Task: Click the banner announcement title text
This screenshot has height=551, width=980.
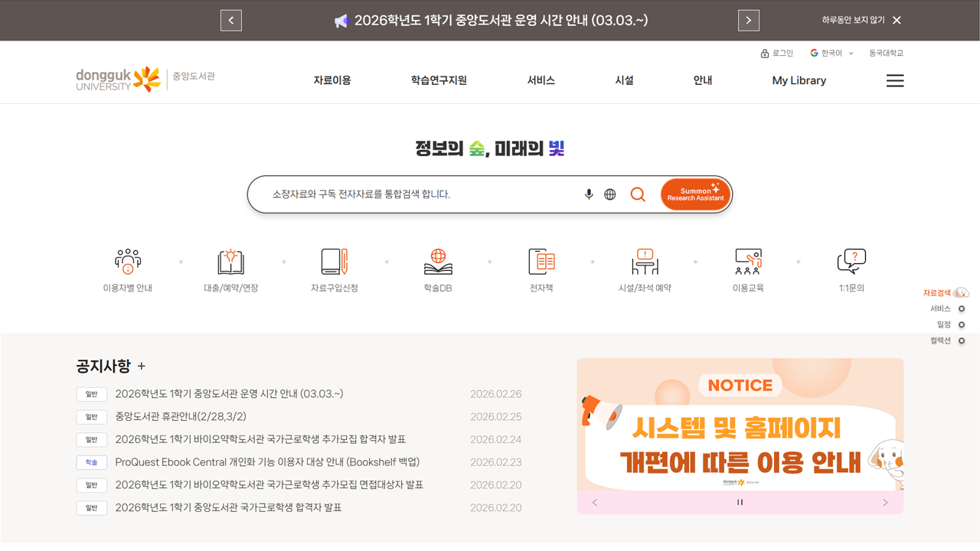Action: 501,21
